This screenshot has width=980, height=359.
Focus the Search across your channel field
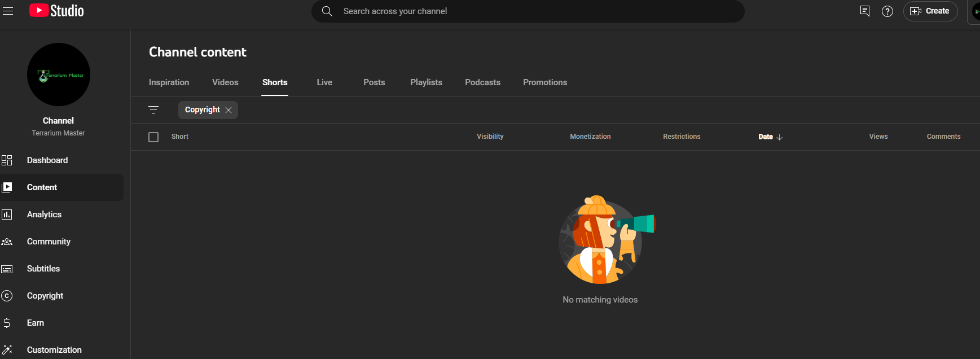pyautogui.click(x=528, y=11)
